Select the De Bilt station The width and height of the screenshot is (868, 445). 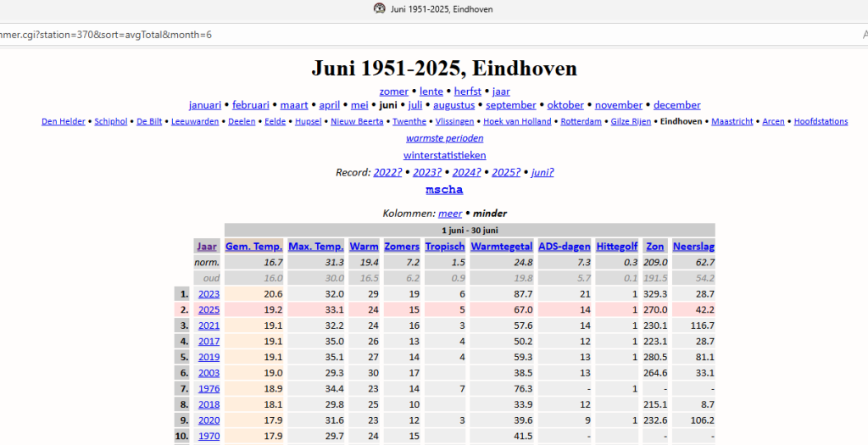149,121
